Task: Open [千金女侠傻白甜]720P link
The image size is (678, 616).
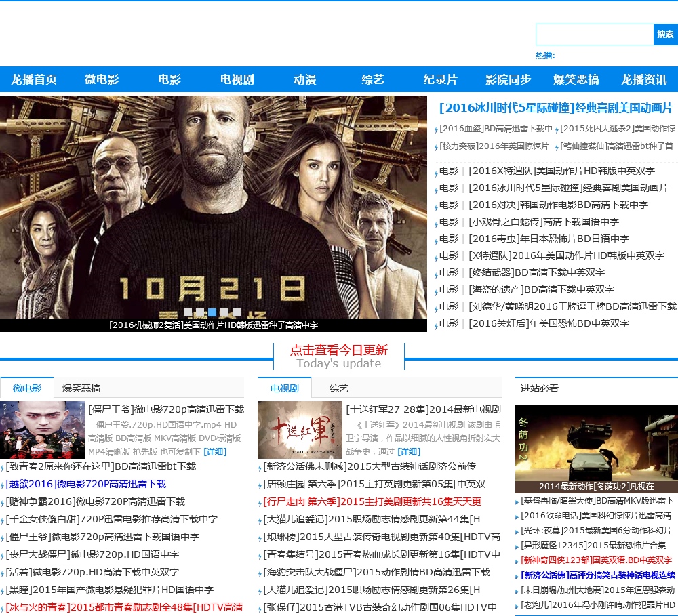Action: coord(111,519)
